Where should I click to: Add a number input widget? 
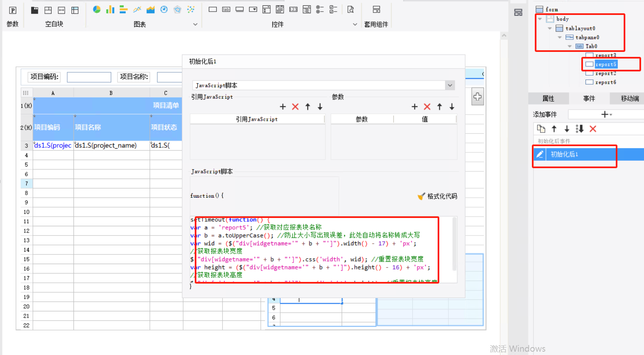coord(293,9)
